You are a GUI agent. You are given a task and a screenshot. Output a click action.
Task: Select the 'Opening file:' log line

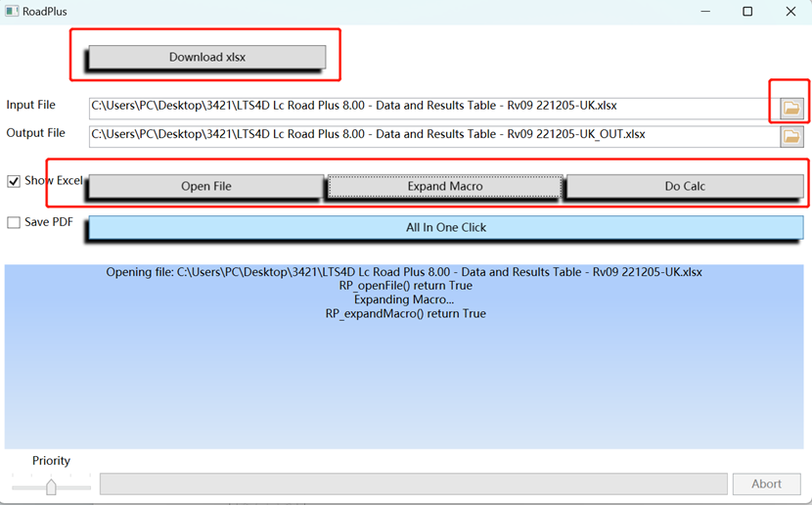tap(404, 272)
